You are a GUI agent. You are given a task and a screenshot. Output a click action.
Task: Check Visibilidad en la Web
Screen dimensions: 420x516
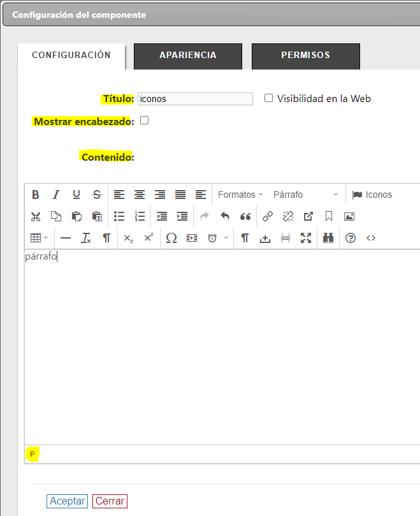269,98
